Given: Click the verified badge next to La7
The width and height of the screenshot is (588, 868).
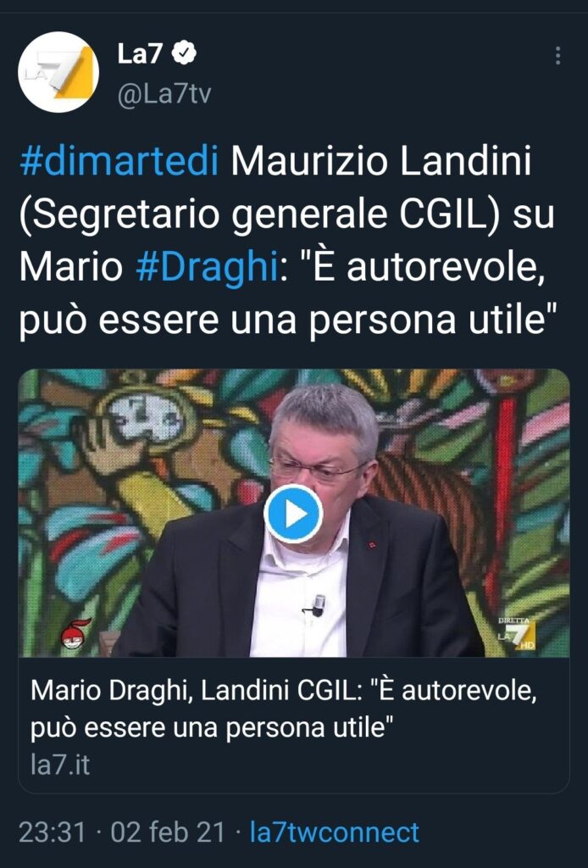Looking at the screenshot, I should (184, 53).
